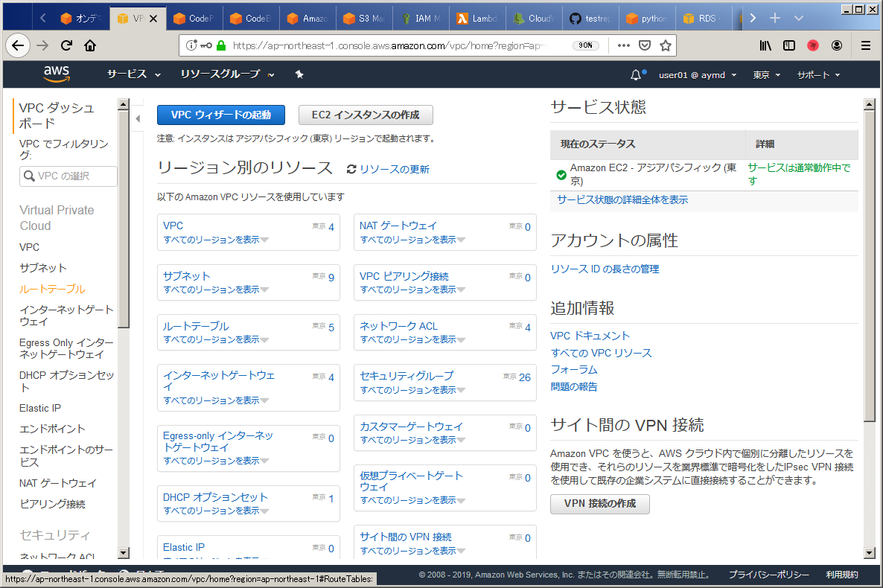Screen dimensions: 883x588
Task: Open AWS notifications bell
Action: click(636, 75)
